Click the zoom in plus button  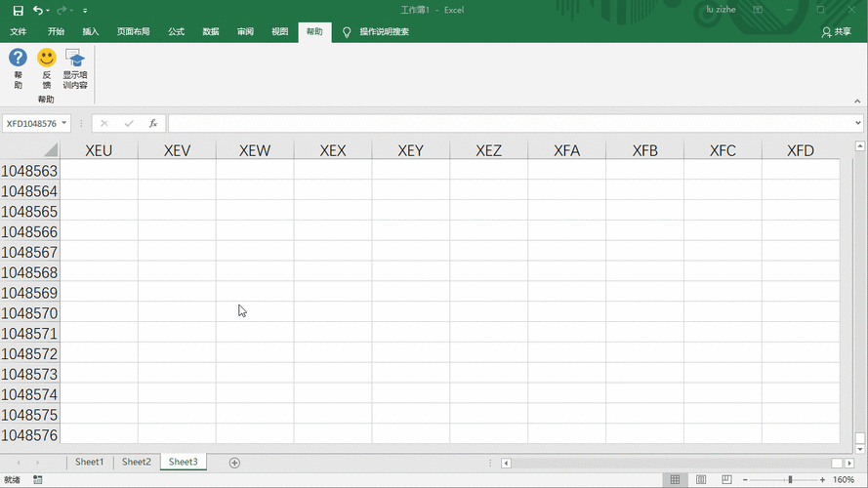pyautogui.click(x=823, y=479)
